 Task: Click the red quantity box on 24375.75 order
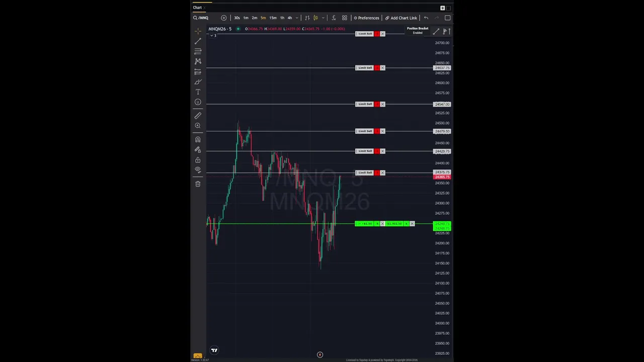[377, 173]
